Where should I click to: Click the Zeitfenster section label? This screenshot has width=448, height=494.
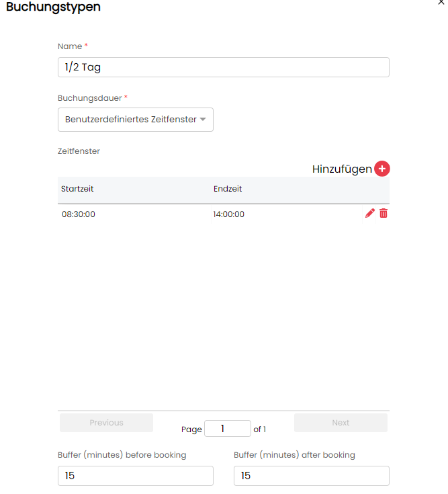(79, 151)
